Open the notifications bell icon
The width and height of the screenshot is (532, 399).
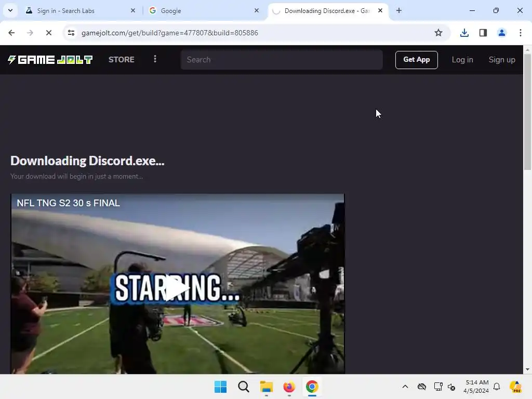[497, 387]
